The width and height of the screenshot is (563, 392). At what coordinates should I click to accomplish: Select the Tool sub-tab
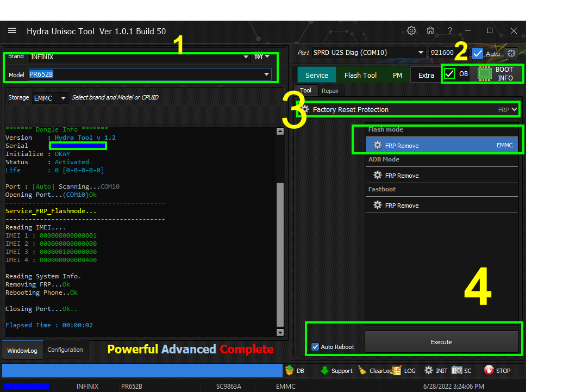click(305, 91)
